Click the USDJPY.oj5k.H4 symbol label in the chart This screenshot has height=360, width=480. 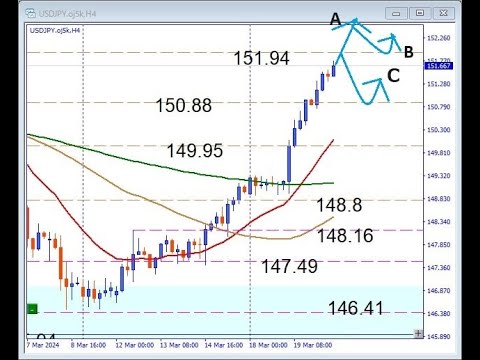(x=55, y=31)
